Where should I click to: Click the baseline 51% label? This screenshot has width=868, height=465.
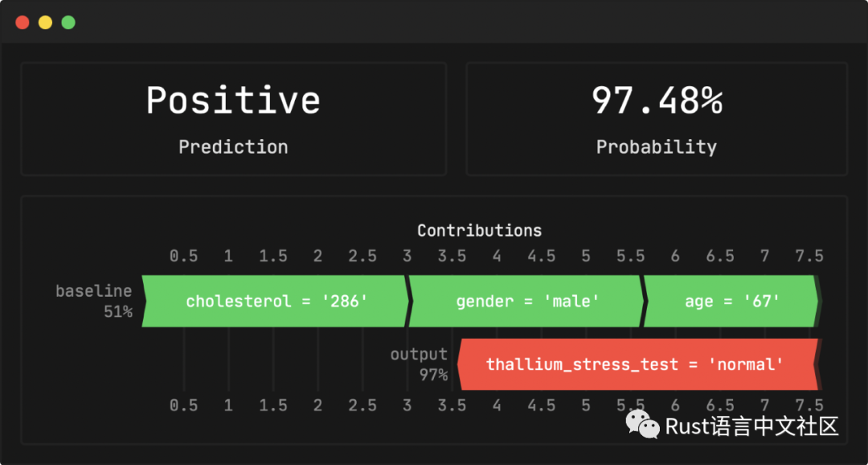tap(94, 301)
